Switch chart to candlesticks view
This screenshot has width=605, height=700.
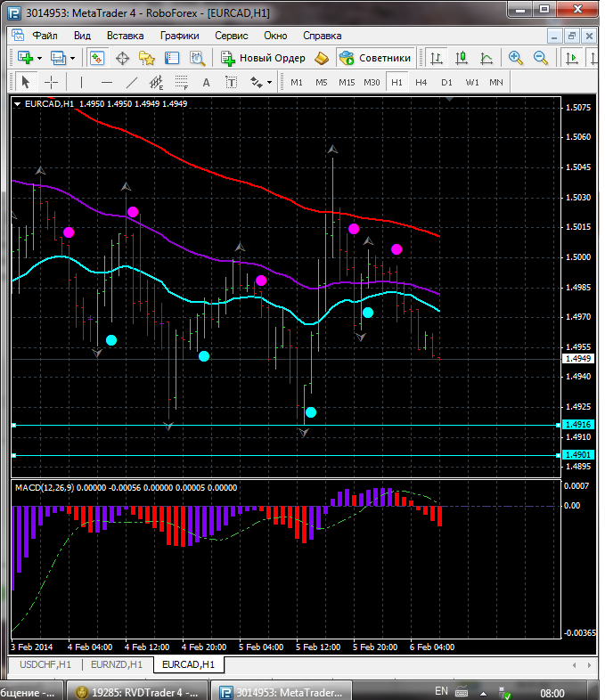click(462, 58)
